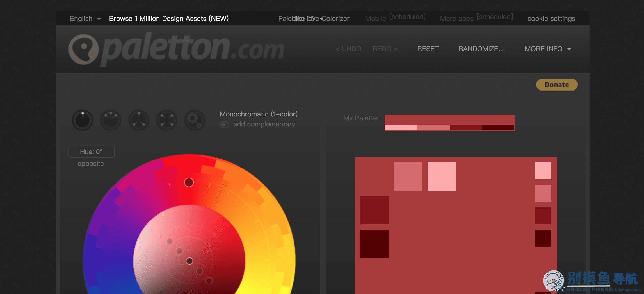The image size is (644, 294).
Task: Click the Paletton logo
Action: [x=176, y=49]
